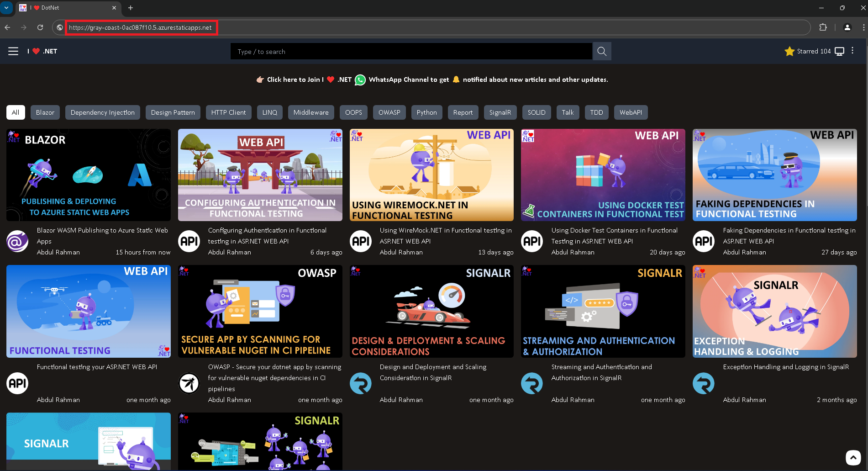Select the Talk filter chip
This screenshot has height=471, width=868.
[568, 112]
